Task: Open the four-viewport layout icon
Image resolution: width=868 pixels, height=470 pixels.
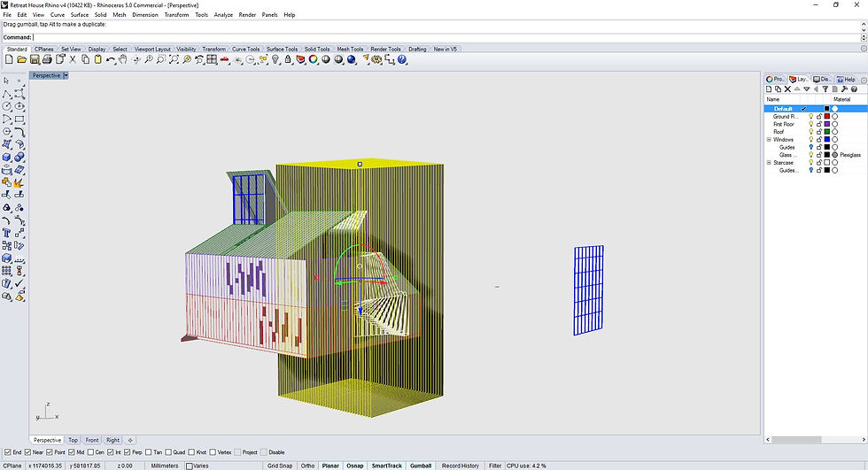Action: coord(212,59)
